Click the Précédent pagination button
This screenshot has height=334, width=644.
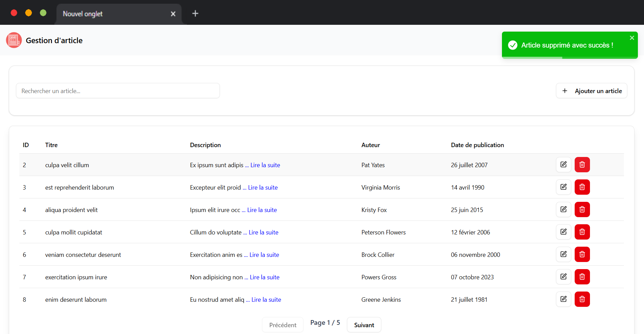(x=282, y=325)
